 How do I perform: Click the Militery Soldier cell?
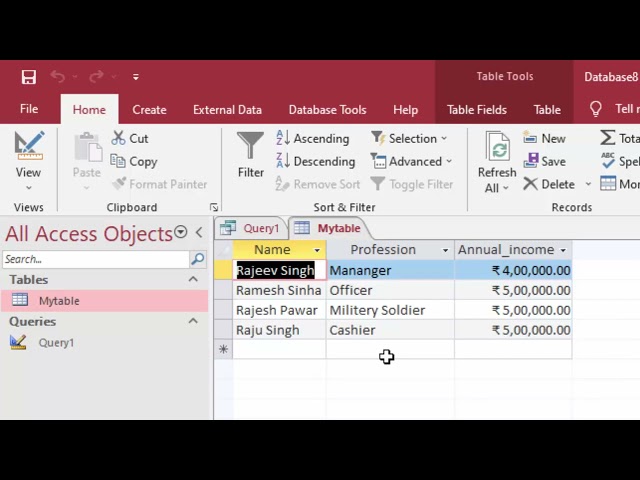[390, 310]
